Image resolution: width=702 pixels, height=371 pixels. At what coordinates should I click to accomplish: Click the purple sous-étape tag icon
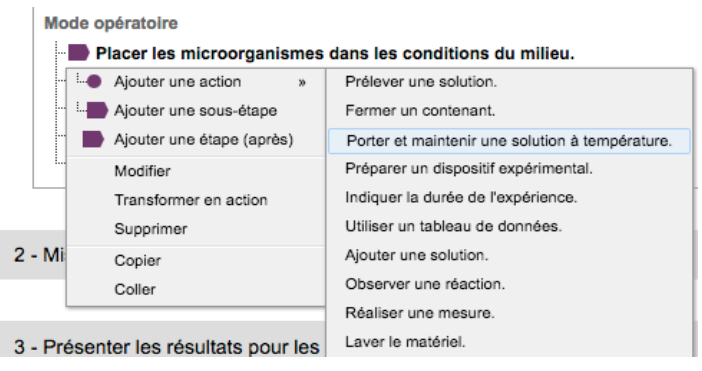tap(97, 110)
